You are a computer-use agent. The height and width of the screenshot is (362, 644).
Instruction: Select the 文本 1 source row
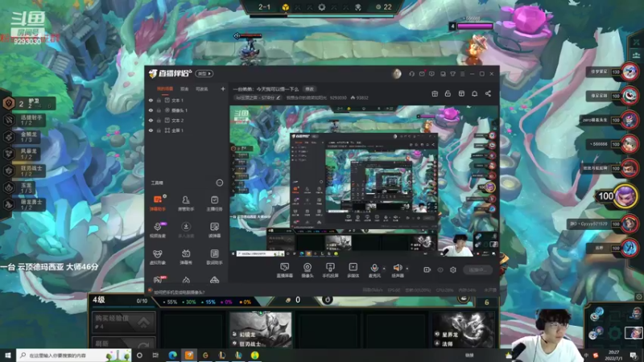(x=188, y=100)
